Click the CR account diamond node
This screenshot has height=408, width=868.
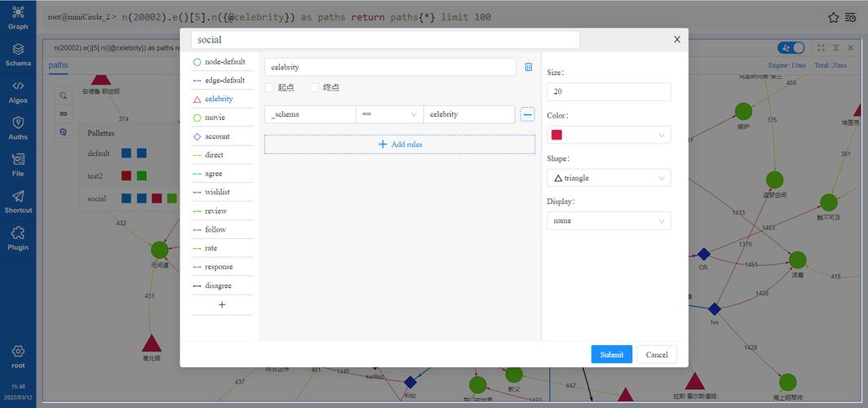click(703, 254)
